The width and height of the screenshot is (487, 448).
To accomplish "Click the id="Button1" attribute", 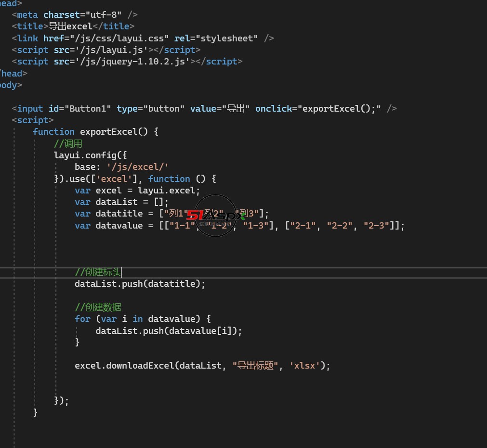I will pos(80,109).
